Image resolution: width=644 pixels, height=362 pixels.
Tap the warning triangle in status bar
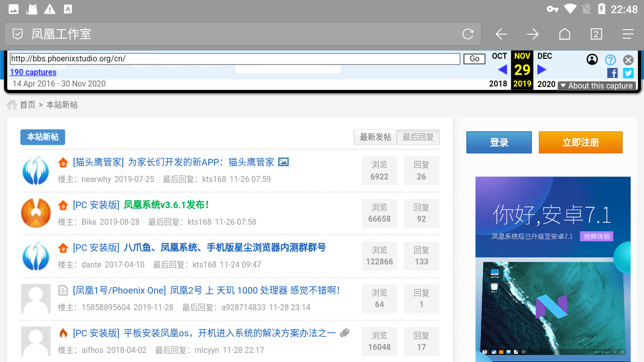50,9
